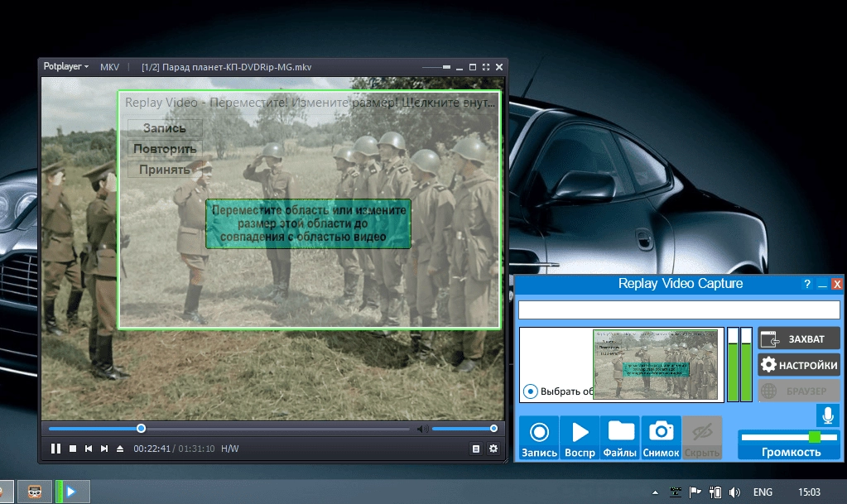Click the glasses face app on taskbar
The image size is (847, 504).
pos(35,492)
